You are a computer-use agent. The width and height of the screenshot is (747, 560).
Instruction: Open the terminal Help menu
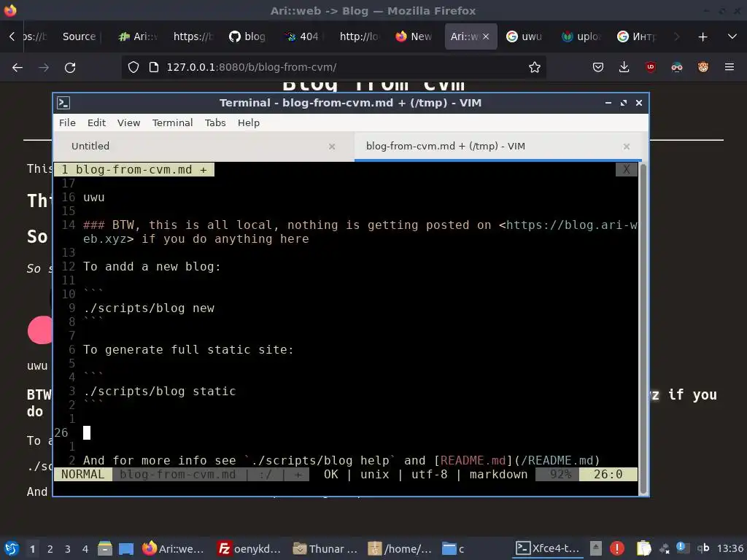[249, 122]
